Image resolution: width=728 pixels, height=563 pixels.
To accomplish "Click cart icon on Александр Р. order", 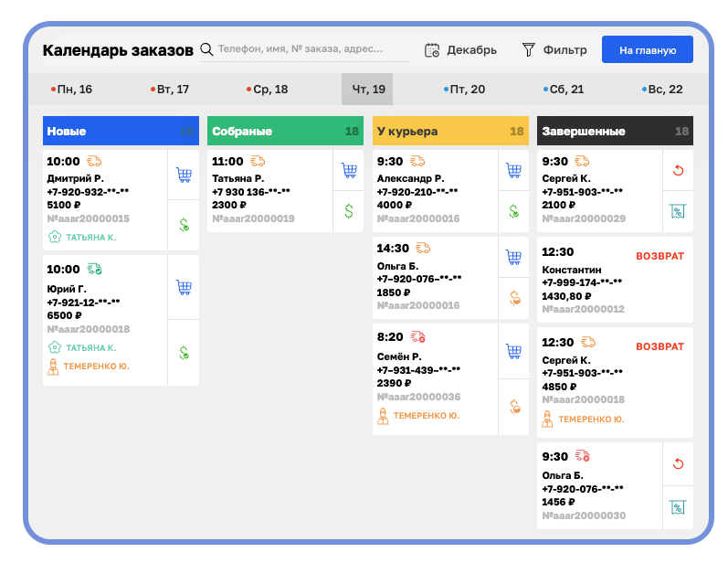I will click(513, 171).
